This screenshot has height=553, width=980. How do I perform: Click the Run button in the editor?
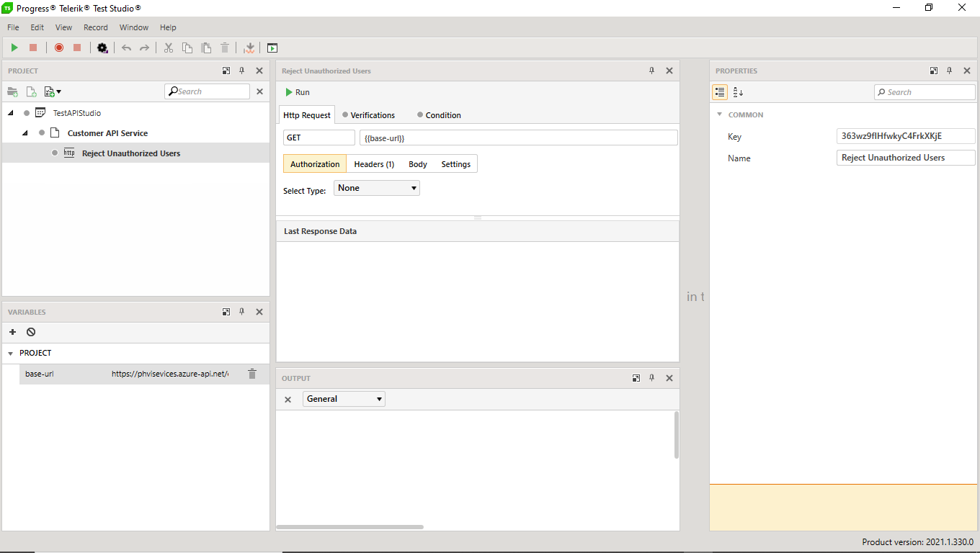click(x=298, y=92)
